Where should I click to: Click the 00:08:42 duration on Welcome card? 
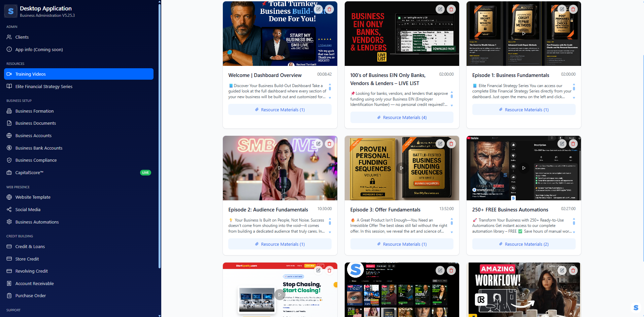(x=324, y=74)
